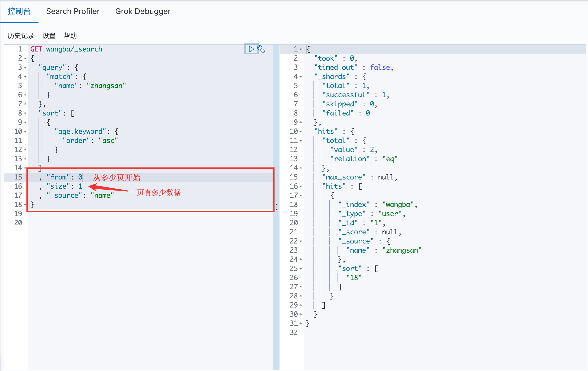
Task: Collapse the response "sort" array arrow
Action: (x=301, y=269)
